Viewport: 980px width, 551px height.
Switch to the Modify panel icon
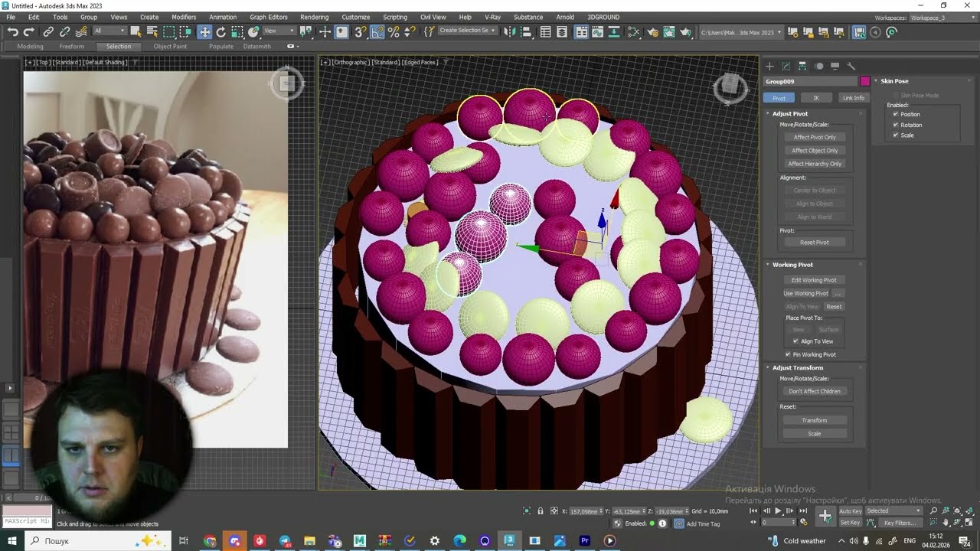pyautogui.click(x=786, y=66)
